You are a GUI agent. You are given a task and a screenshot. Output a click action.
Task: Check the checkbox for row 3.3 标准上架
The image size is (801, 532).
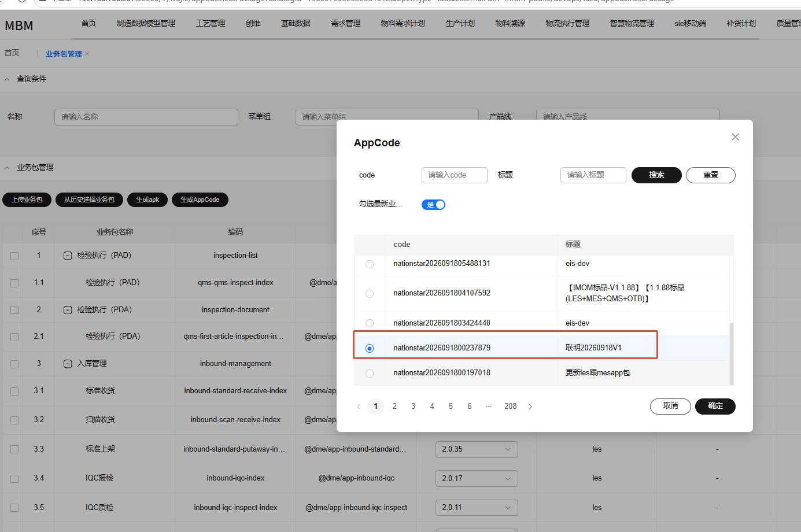pyautogui.click(x=14, y=449)
